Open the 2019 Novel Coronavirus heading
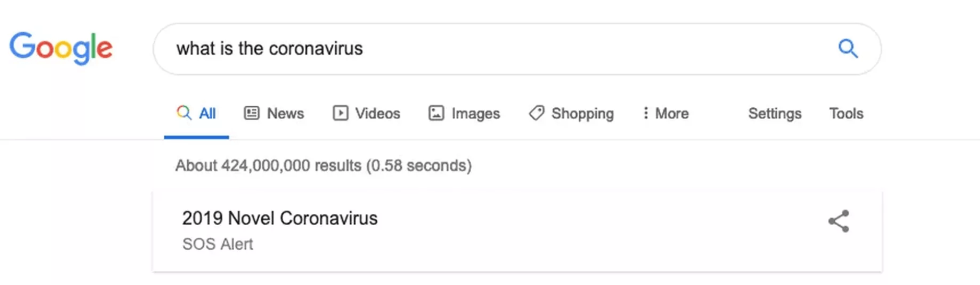Viewport: 980px width, 285px height. pyautogui.click(x=280, y=218)
